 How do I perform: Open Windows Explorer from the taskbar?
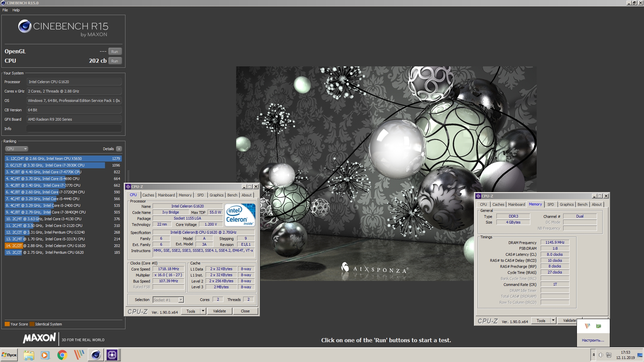coord(29,355)
